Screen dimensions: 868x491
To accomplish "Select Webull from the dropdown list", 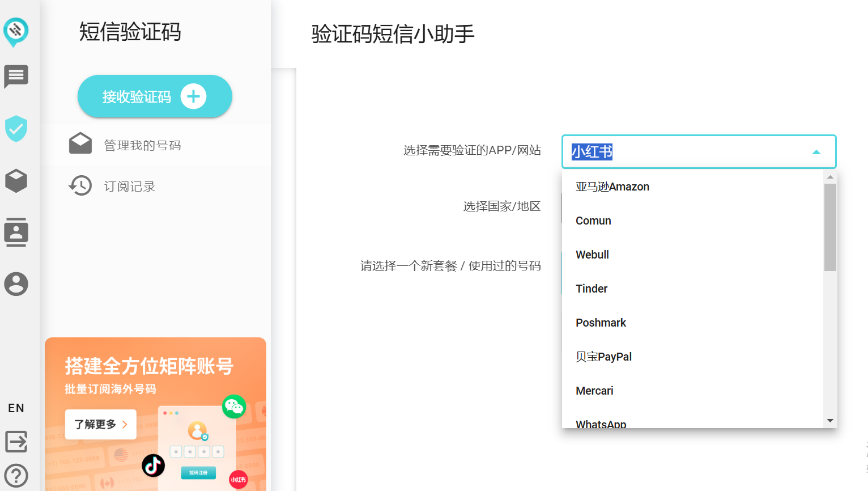I will click(x=692, y=255).
